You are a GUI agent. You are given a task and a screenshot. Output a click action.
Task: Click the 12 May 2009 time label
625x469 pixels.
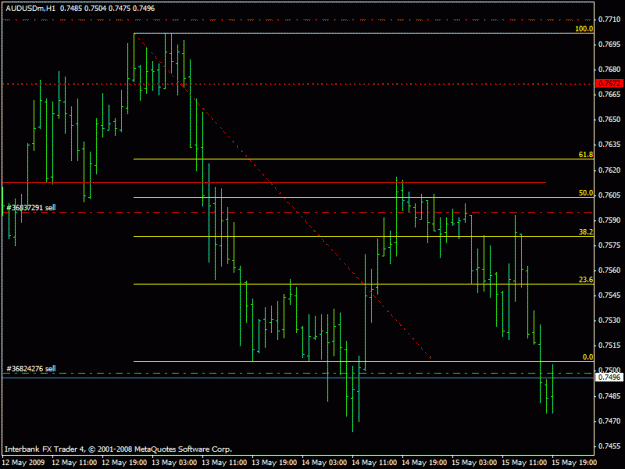(23, 463)
